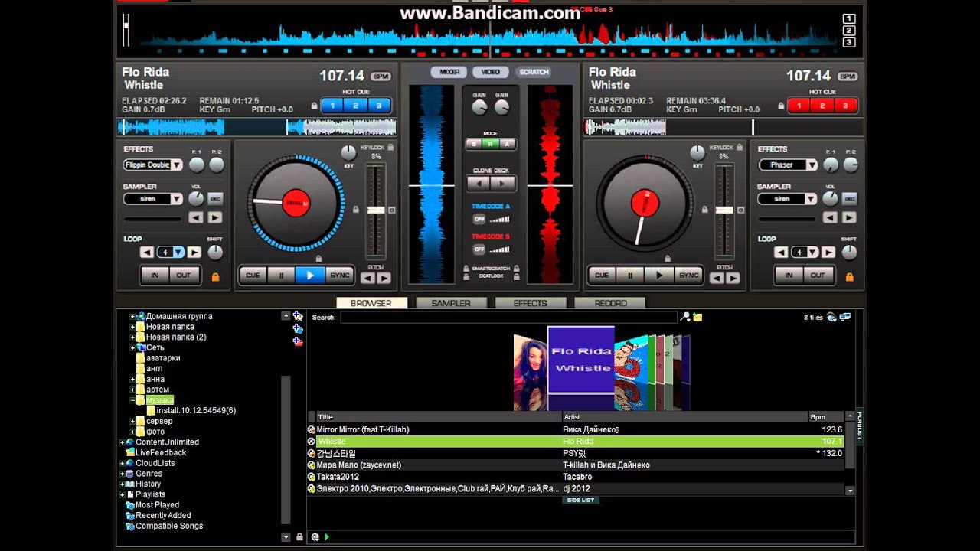Toggle right Beatlock lock
This screenshot has width=980, height=551.
517,276
